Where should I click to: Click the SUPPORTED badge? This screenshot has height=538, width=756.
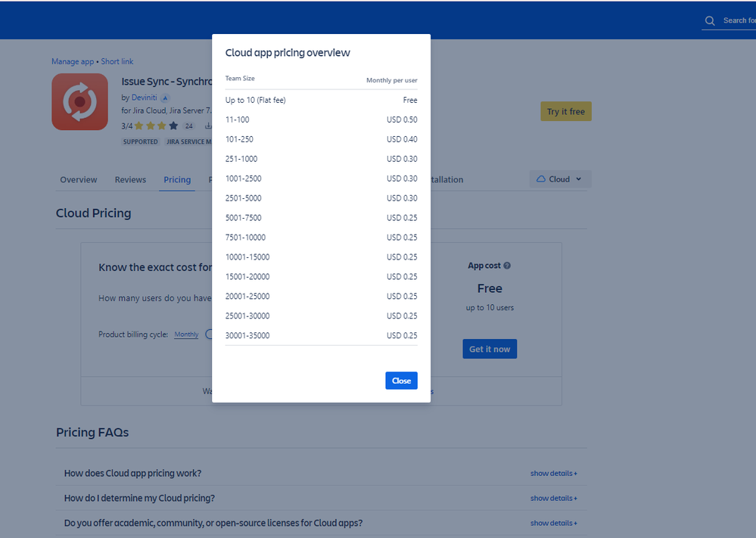140,141
